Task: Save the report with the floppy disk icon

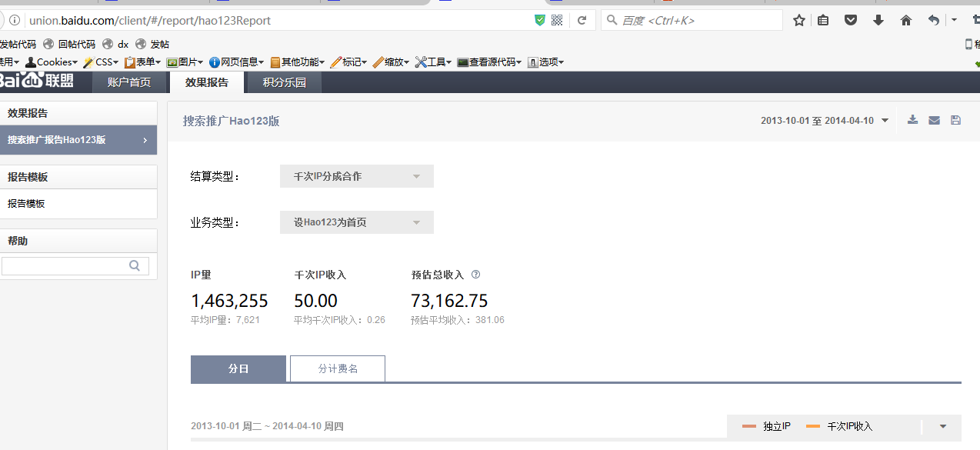Action: tap(955, 120)
